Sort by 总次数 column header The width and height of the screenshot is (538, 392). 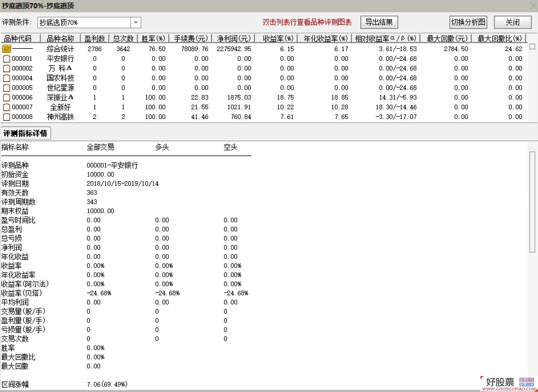[123, 39]
